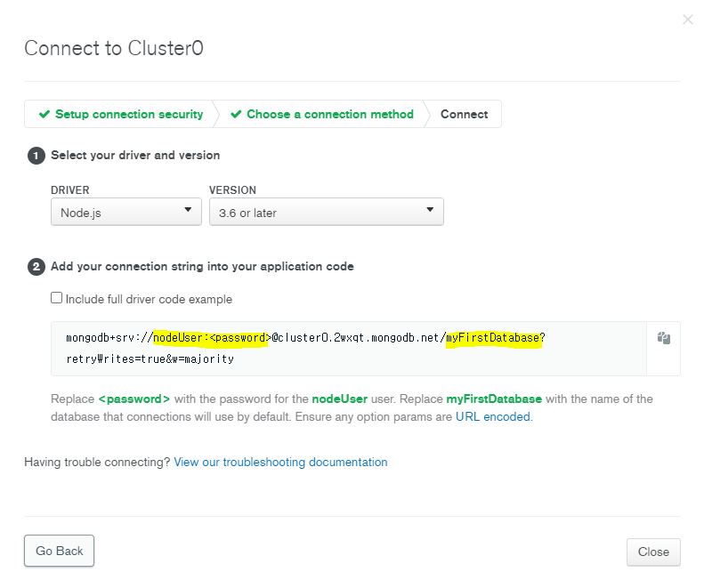Click the Go Back button
704x588 pixels.
[x=60, y=551]
